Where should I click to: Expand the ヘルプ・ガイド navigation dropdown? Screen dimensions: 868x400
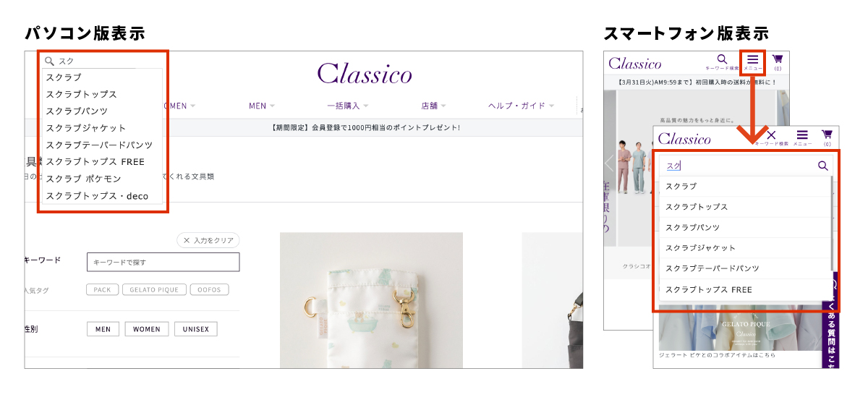521,106
